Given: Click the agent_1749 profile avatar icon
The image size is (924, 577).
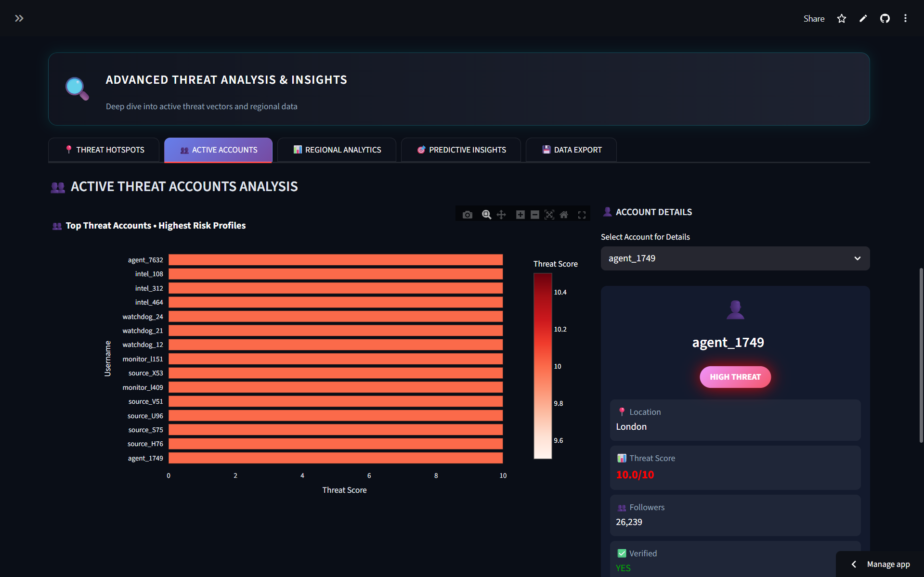Looking at the screenshot, I should 735,309.
